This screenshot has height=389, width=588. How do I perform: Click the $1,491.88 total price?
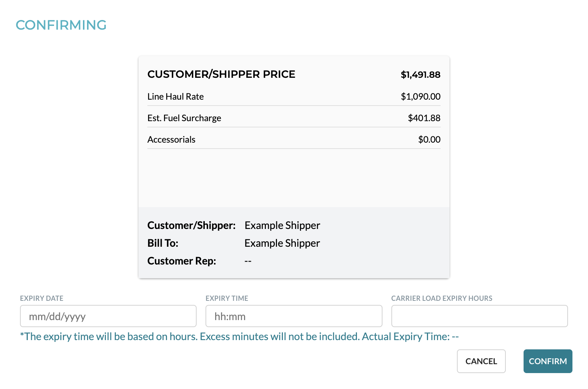421,74
